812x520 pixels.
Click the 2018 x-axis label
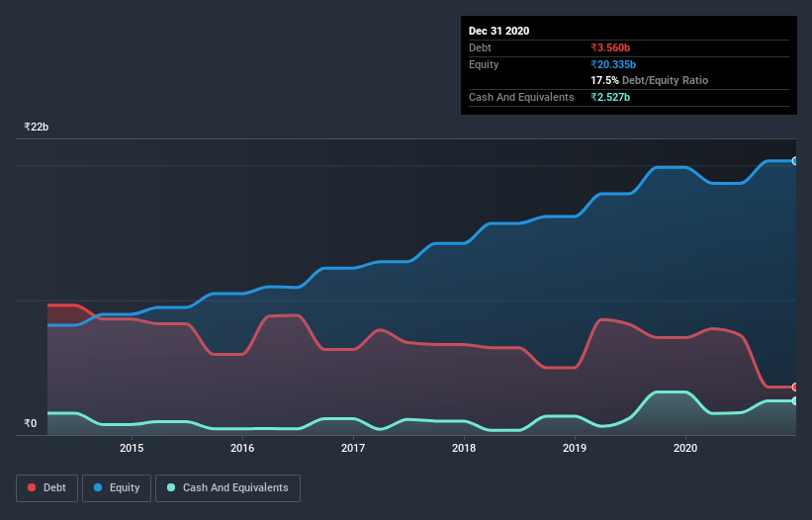pos(464,448)
